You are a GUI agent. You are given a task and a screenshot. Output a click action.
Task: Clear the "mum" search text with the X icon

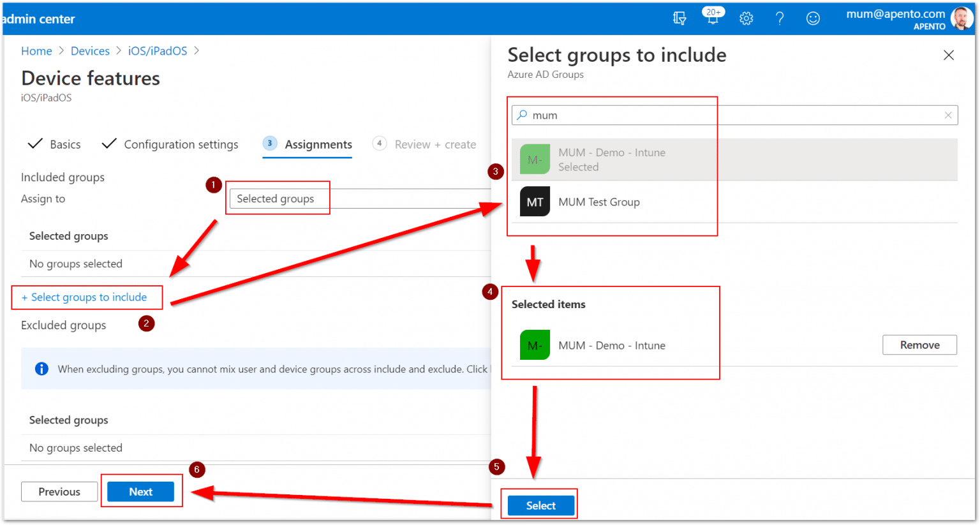[x=949, y=115]
